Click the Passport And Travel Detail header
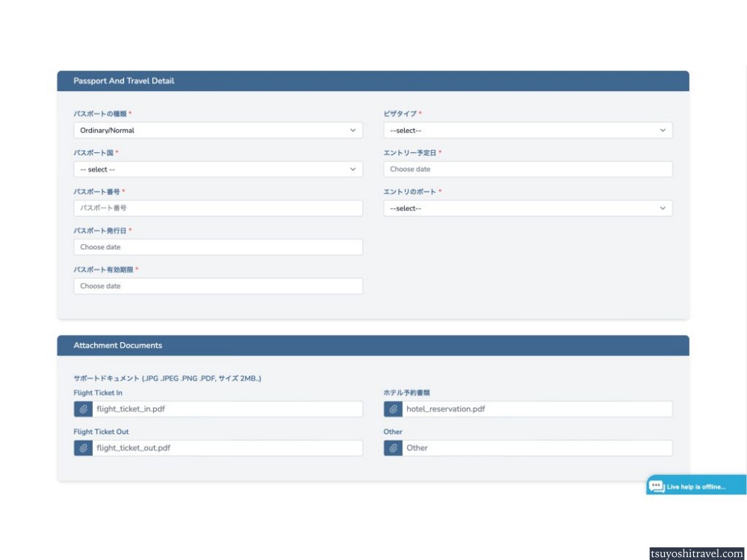Viewport: 747px width, 560px height. tap(124, 81)
